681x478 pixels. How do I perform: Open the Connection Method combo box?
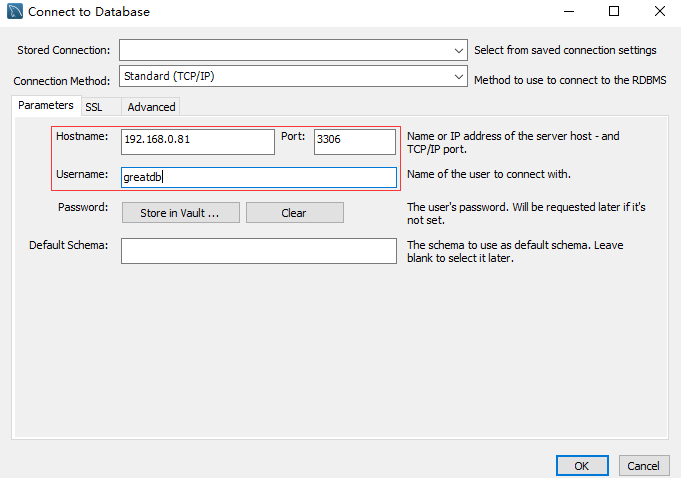pos(293,76)
